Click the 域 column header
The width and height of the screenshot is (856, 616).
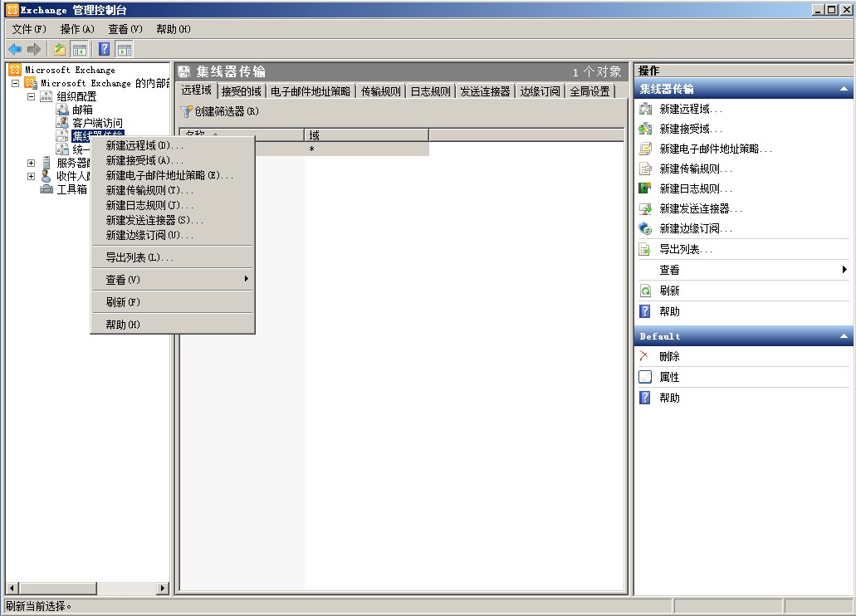[x=366, y=134]
